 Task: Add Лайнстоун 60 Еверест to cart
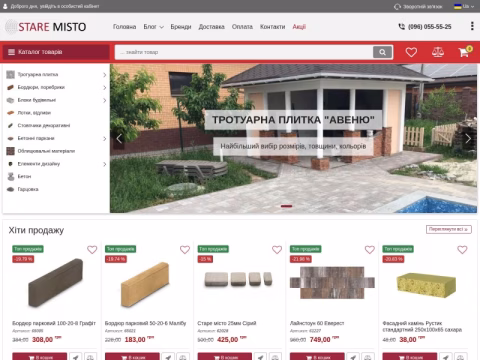click(x=317, y=356)
